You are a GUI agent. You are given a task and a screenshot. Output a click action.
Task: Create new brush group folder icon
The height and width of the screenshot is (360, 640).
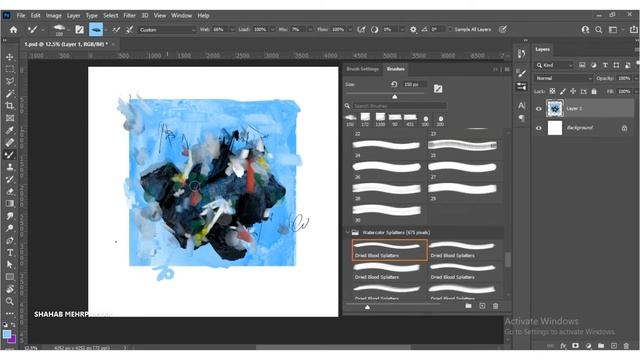(469, 306)
